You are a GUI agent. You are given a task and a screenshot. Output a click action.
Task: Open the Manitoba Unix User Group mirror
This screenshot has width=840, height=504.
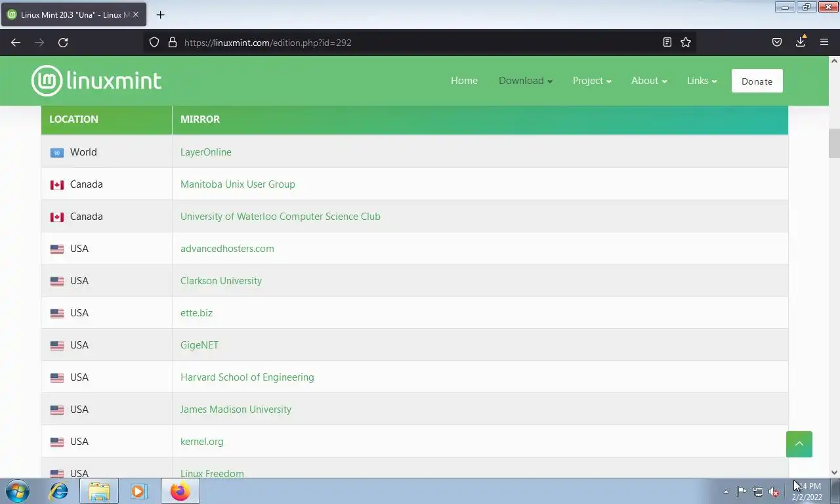point(238,184)
